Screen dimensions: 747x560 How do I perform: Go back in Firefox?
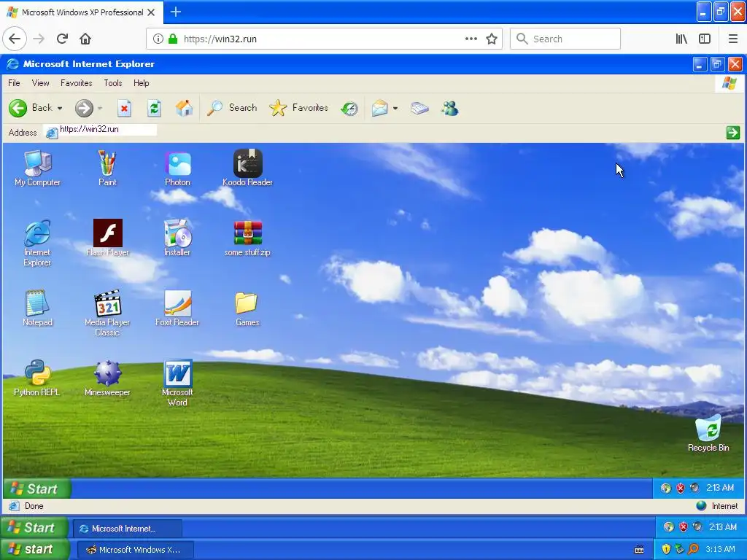[15, 39]
